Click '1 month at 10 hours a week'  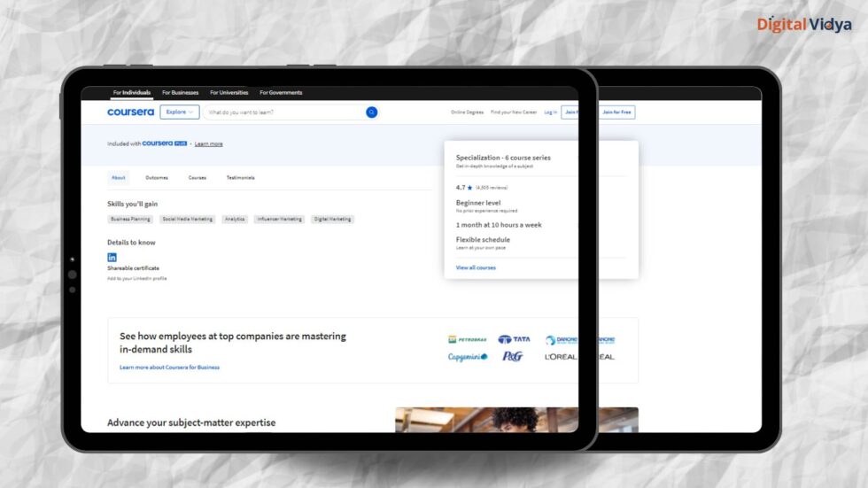click(x=499, y=225)
